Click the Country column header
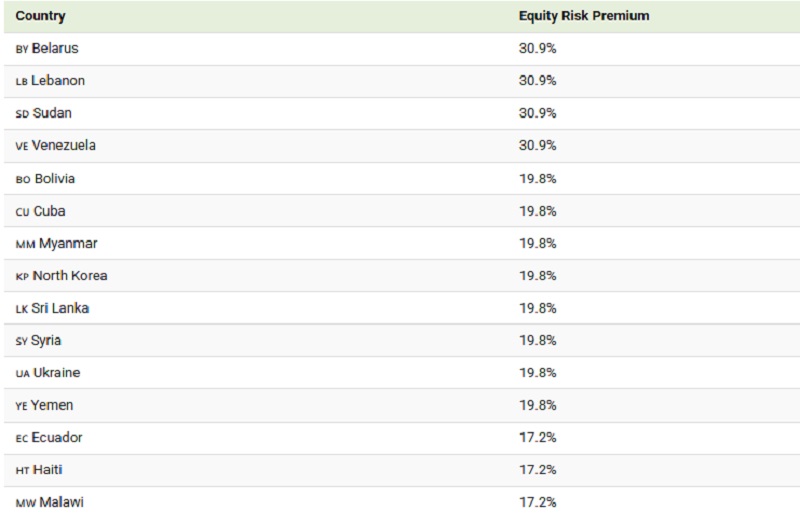 41,16
